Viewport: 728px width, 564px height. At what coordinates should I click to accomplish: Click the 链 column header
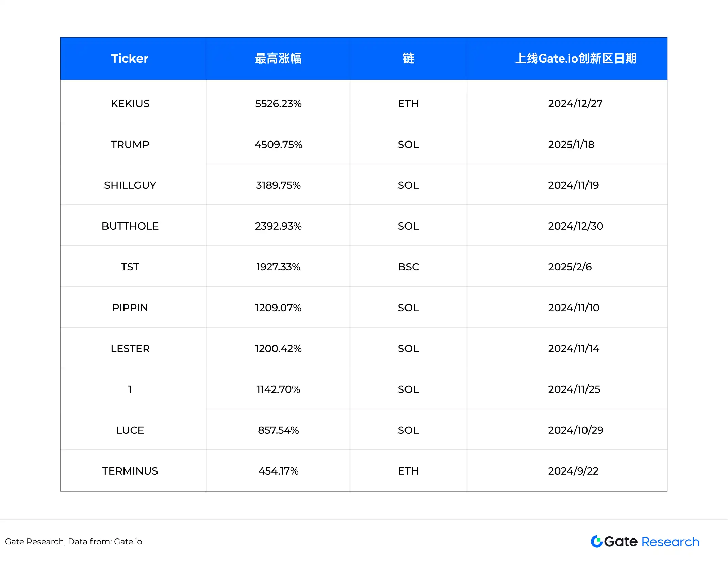tap(408, 59)
